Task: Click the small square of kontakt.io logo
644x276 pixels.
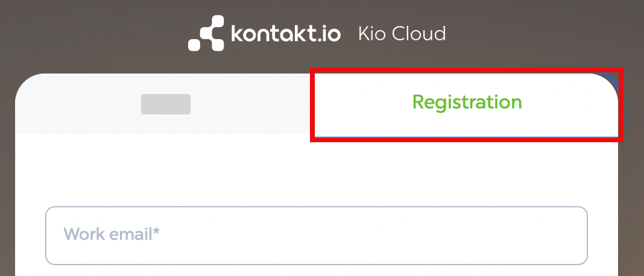Action: 194,45
